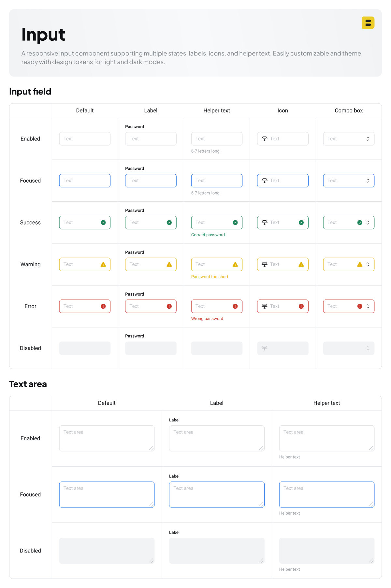Click warning triangle in Warning Label input
391x588 pixels.
click(169, 264)
